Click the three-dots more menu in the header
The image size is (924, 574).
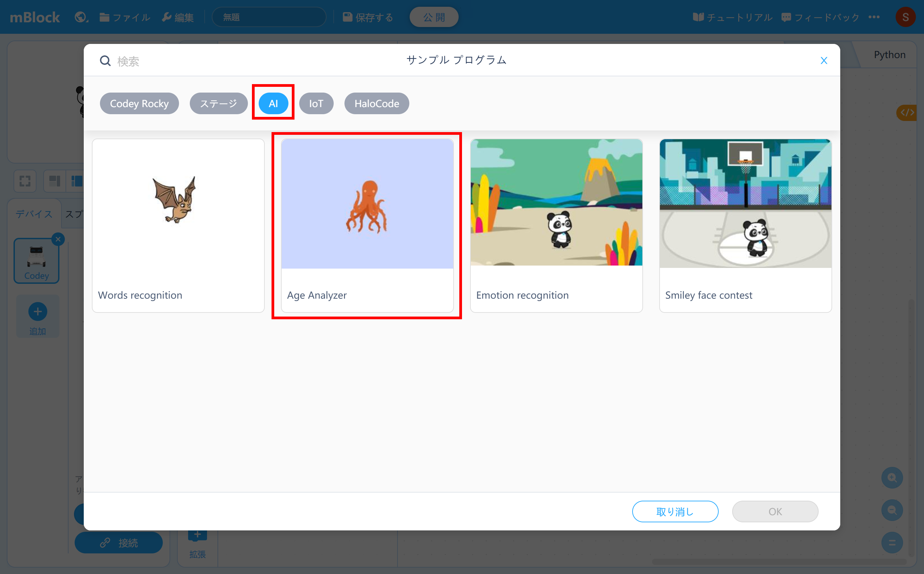pyautogui.click(x=874, y=17)
